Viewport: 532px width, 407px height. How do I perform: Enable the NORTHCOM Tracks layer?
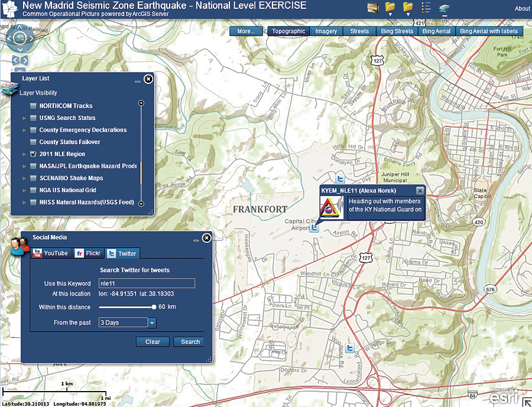pyautogui.click(x=33, y=106)
